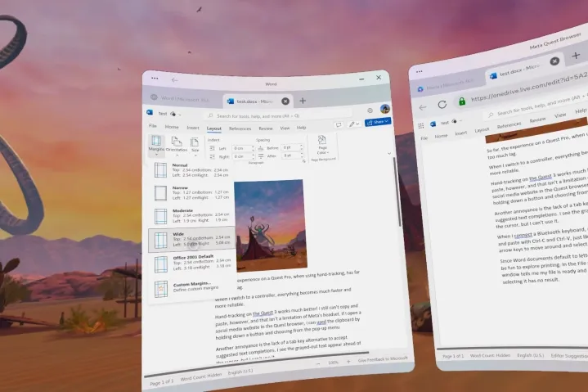
Task: Open the page Size options
Action: click(x=195, y=146)
